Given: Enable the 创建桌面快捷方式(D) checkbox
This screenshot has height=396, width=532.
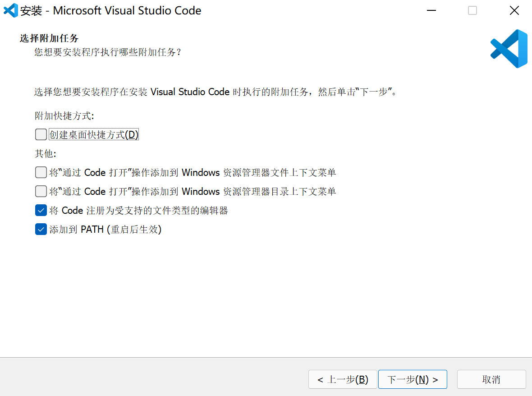Looking at the screenshot, I should [x=41, y=134].
